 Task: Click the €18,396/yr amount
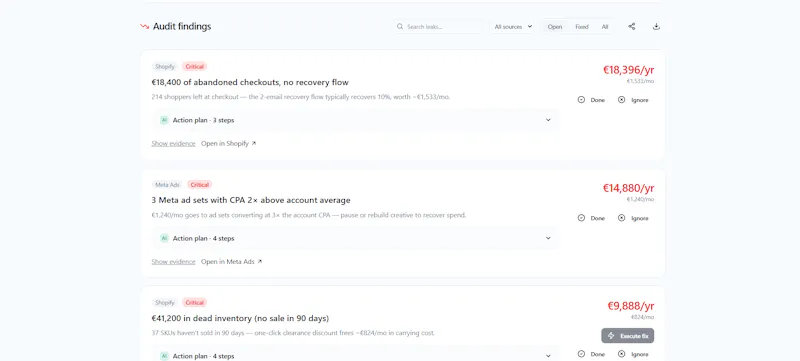click(629, 70)
